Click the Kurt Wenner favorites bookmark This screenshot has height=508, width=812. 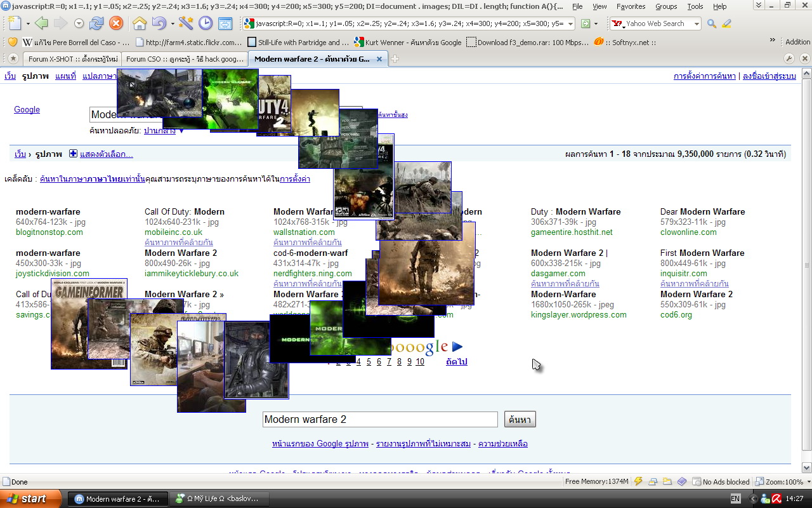point(409,43)
